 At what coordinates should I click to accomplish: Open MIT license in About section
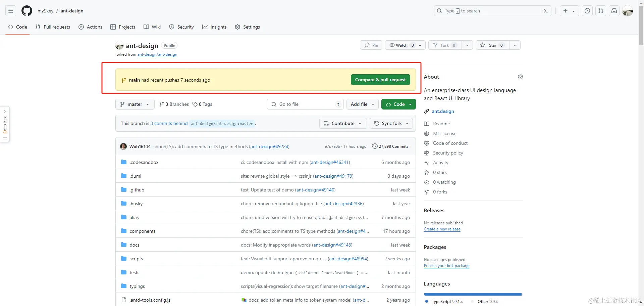point(444,133)
